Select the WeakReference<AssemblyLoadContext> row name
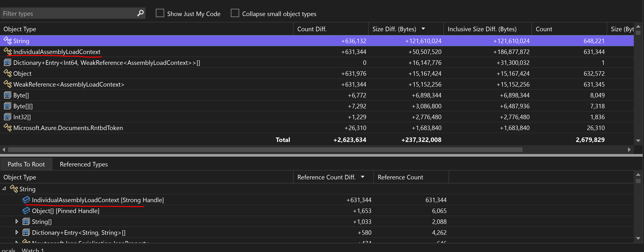Viewport: 644px width, 252px height. point(69,84)
